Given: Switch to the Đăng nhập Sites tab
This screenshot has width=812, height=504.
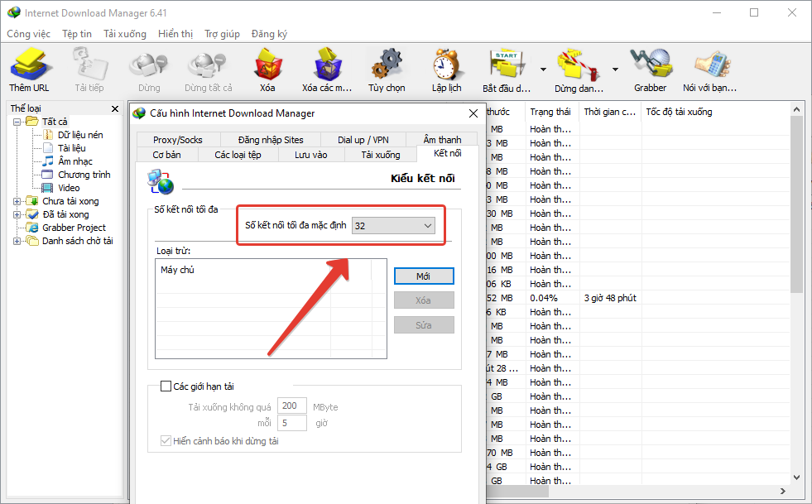Looking at the screenshot, I should coord(271,140).
